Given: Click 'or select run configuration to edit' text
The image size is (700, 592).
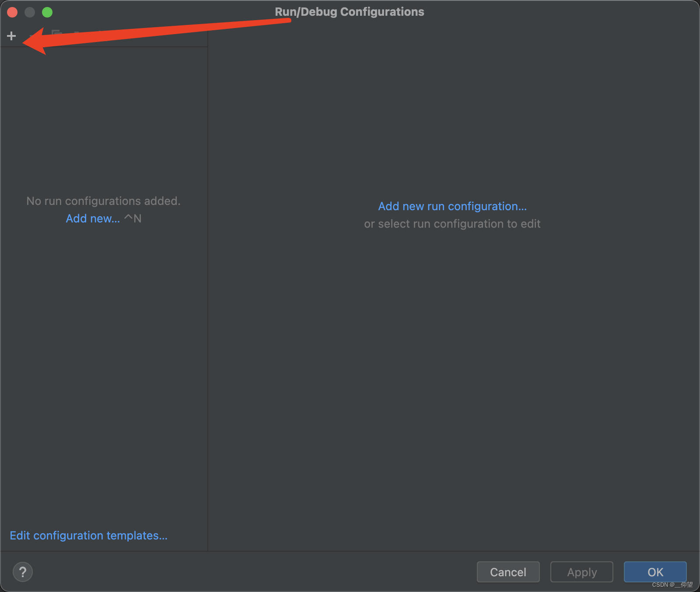Looking at the screenshot, I should [x=452, y=224].
